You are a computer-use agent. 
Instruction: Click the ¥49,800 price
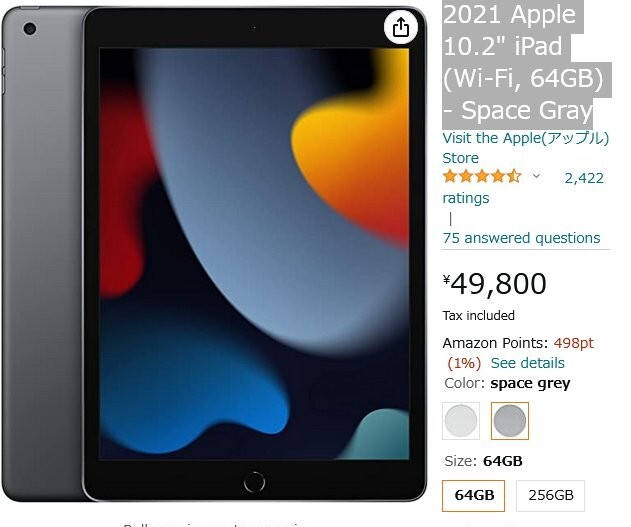point(495,284)
